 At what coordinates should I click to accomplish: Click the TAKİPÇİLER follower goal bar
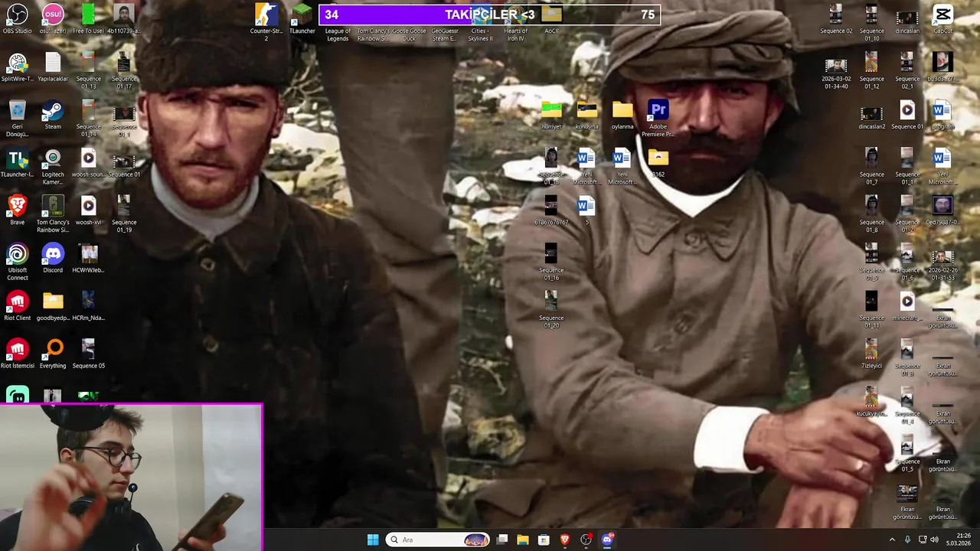pos(489,15)
